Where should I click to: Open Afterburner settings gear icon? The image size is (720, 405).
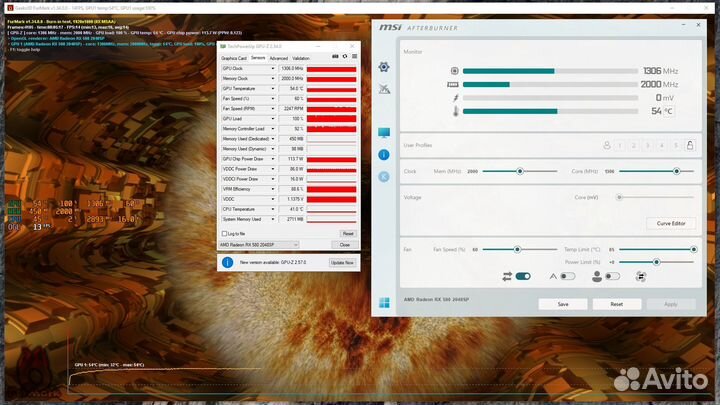384,67
